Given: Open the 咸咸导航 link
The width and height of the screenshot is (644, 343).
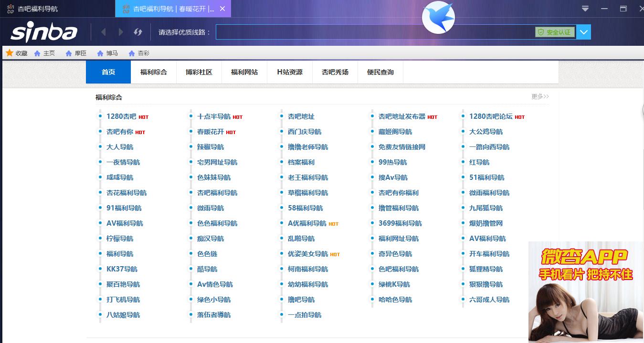Looking at the screenshot, I should 120,177.
